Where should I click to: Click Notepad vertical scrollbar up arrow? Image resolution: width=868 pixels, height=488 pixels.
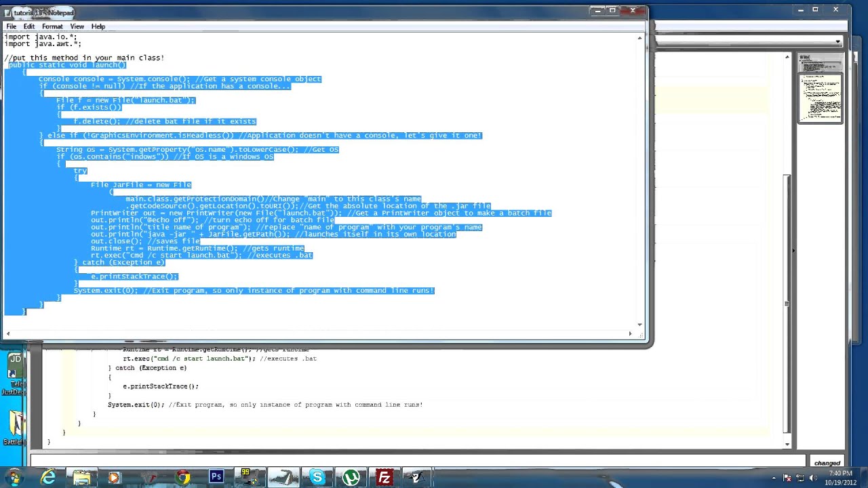(x=639, y=38)
